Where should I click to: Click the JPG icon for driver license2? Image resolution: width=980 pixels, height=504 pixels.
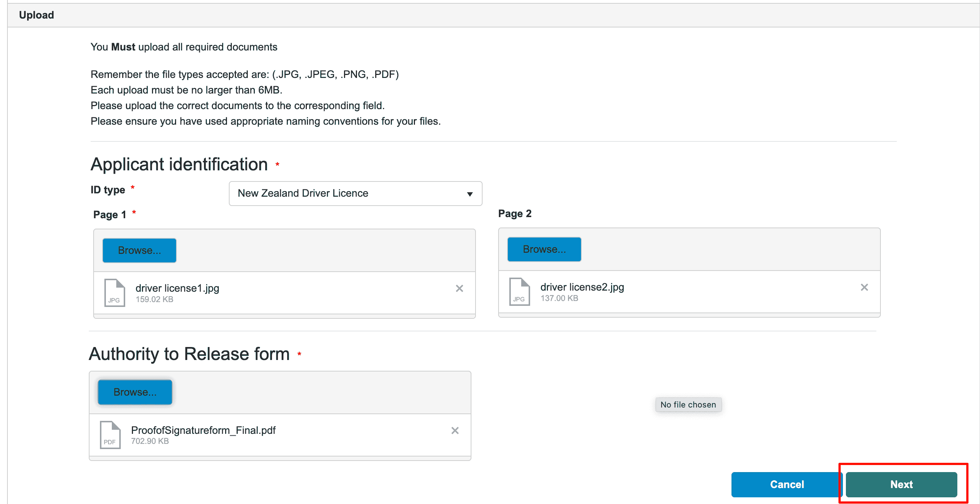[x=519, y=292]
